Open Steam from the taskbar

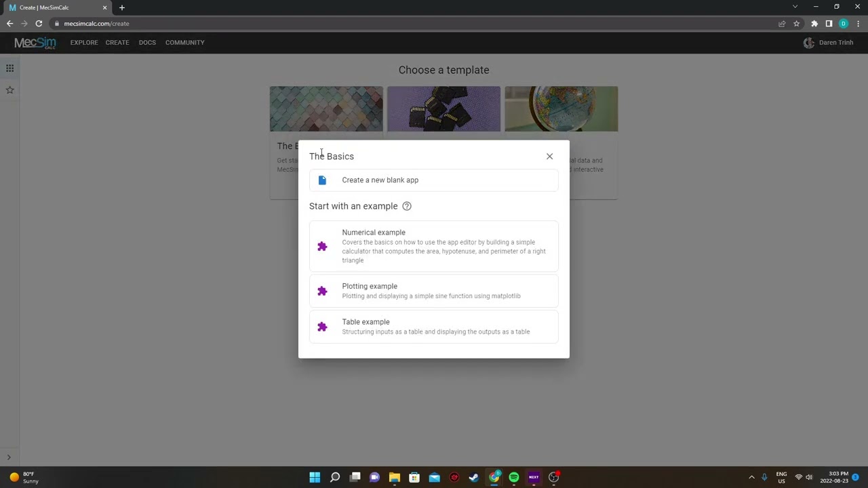tap(474, 477)
